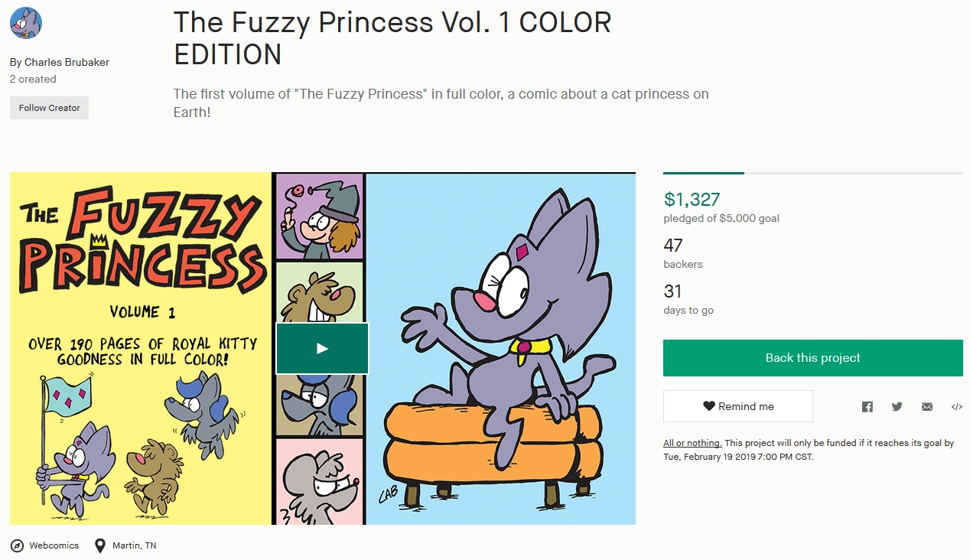Viewport: 970px width, 560px height.
Task: Click heart icon in Remind me
Action: (x=708, y=406)
